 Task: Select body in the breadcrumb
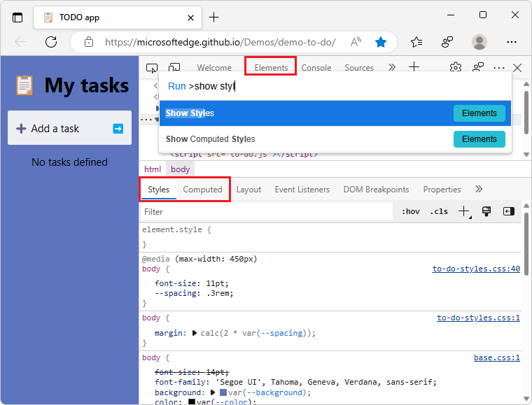[180, 169]
